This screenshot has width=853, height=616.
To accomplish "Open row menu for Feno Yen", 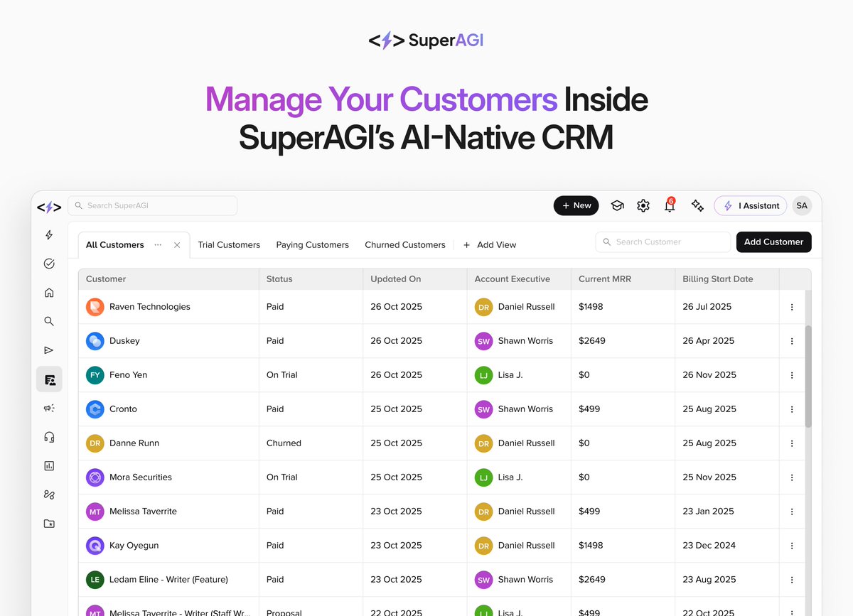I will (792, 375).
